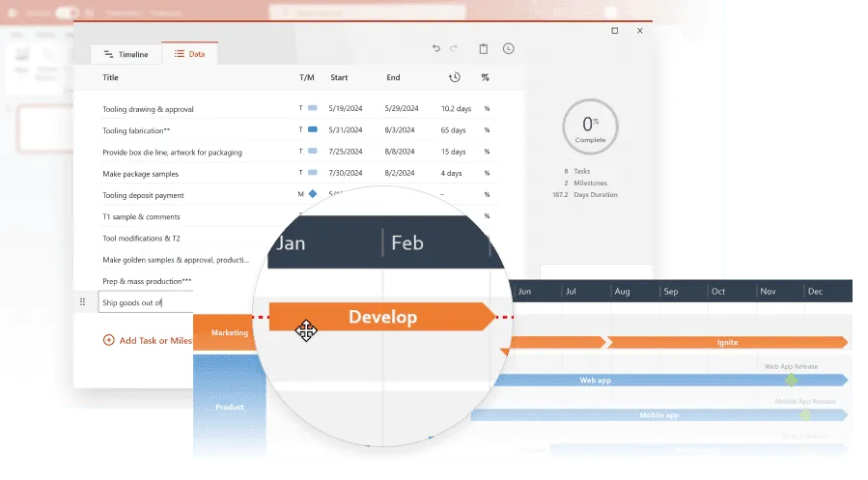Click drag handle beside Ship goods row

(x=82, y=302)
